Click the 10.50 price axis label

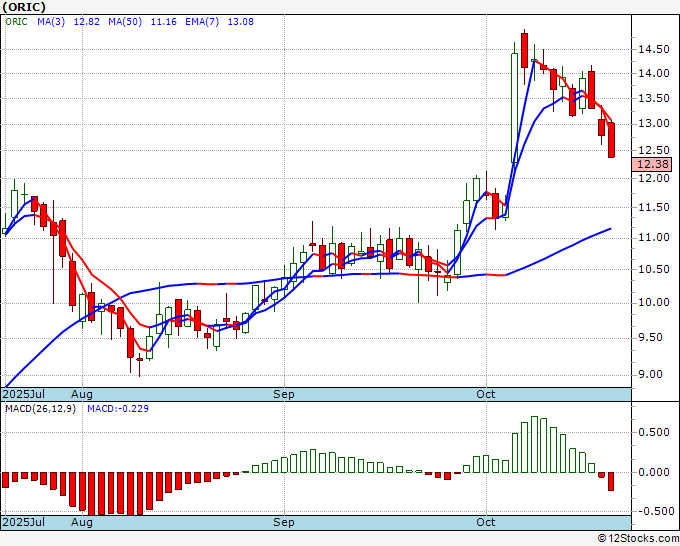654,269
